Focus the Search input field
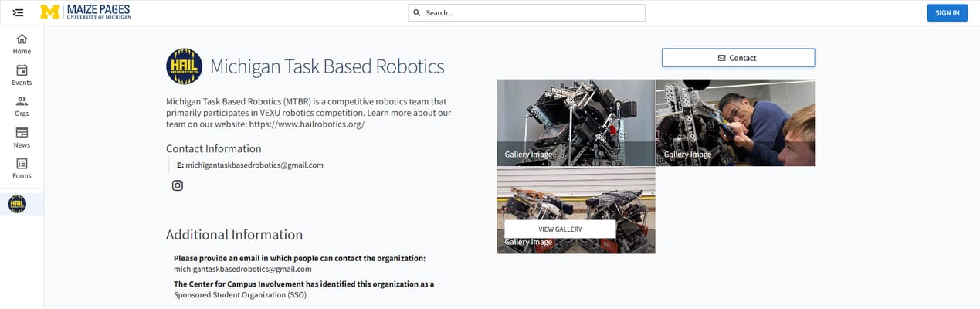The width and height of the screenshot is (980, 309). (x=527, y=13)
